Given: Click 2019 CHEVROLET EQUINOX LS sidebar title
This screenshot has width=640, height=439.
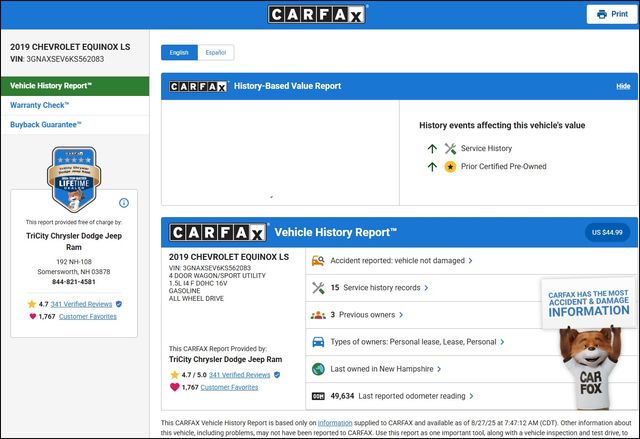Looking at the screenshot, I should [x=70, y=47].
